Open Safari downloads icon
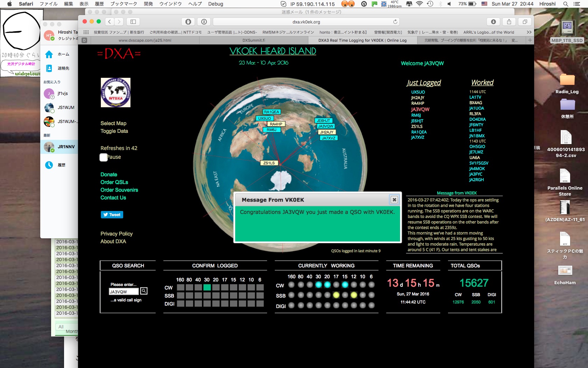This screenshot has height=368, width=588. coord(493,22)
